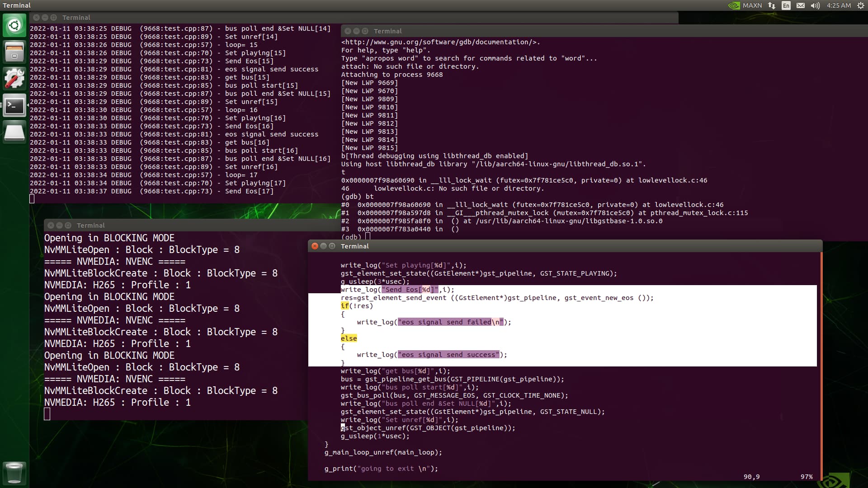Click the Terminal launcher icon
The width and height of the screenshot is (868, 488).
14,106
